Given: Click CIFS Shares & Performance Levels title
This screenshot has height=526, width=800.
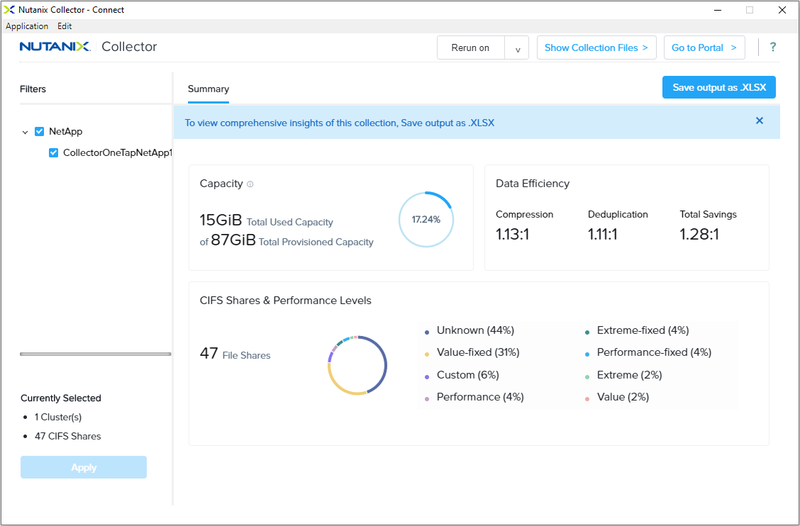Looking at the screenshot, I should (285, 300).
